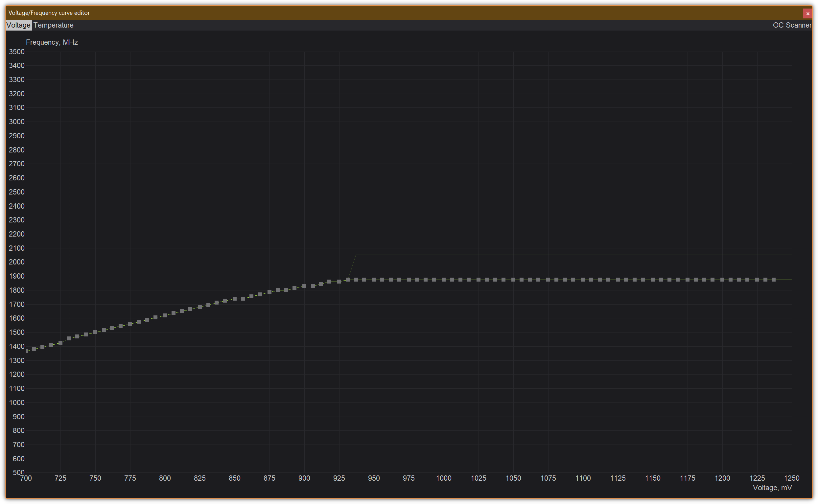Image resolution: width=818 pixels, height=504 pixels.
Task: Pick the curve point at 1200 mV
Action: click(x=722, y=280)
